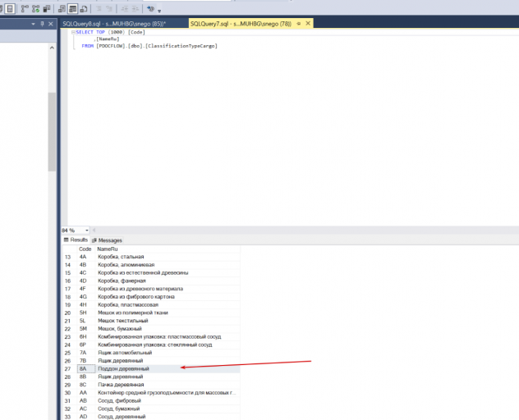Collapse the SELECT statement outline
Viewport: 519px width, 420px height.
[x=73, y=33]
